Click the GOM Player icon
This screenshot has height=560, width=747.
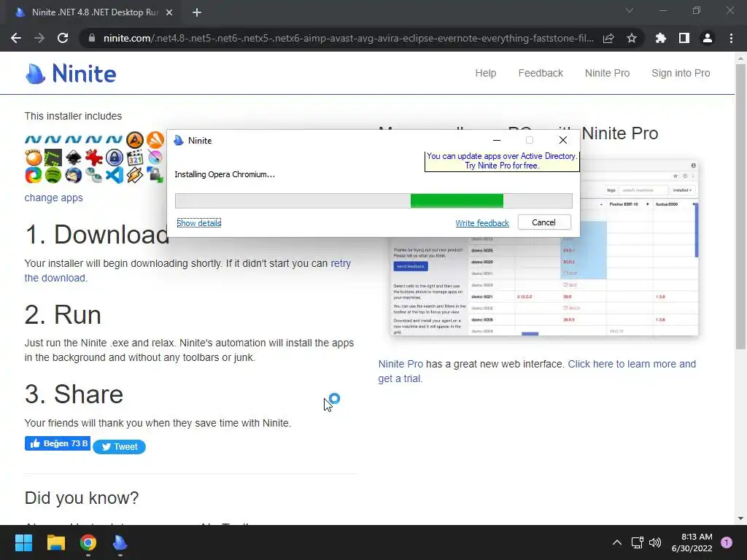pyautogui.click(x=34, y=157)
